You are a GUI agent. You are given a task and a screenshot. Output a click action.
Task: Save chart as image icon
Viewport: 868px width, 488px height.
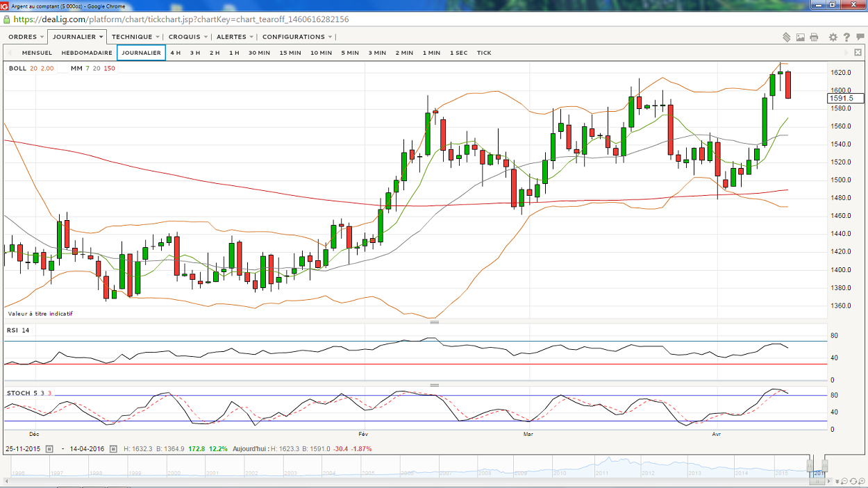pyautogui.click(x=801, y=37)
